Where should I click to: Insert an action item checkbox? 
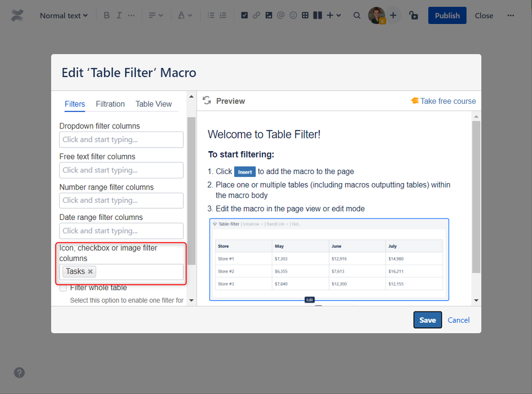point(244,15)
